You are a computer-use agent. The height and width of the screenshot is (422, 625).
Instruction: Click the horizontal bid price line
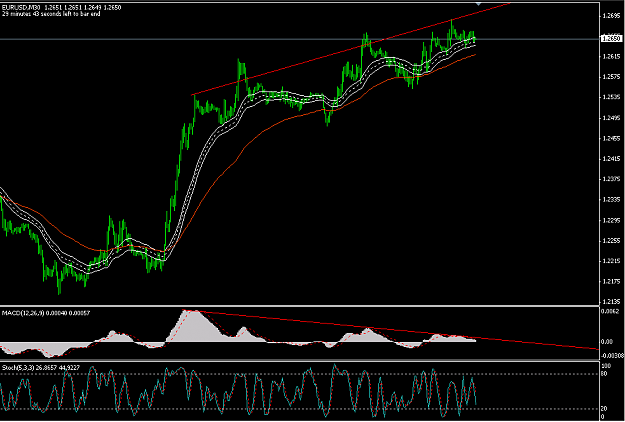(x=299, y=39)
